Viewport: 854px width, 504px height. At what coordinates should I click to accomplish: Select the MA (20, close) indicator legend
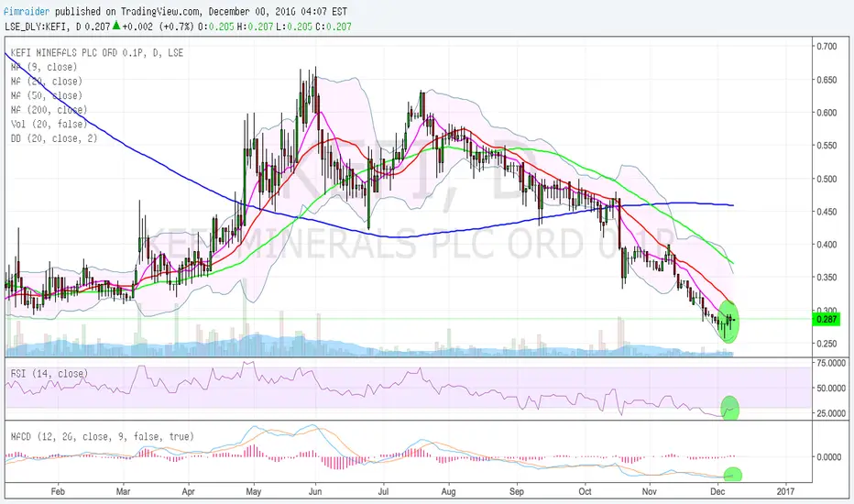[x=47, y=82]
